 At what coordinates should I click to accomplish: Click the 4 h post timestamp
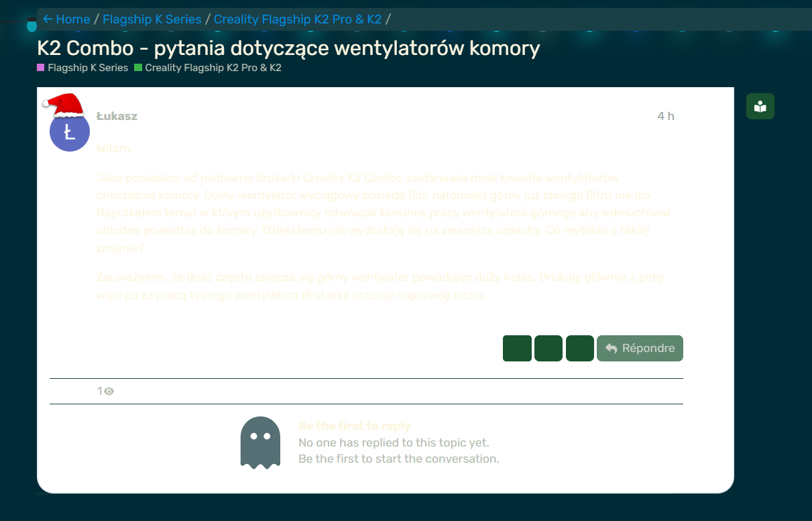pyautogui.click(x=665, y=116)
